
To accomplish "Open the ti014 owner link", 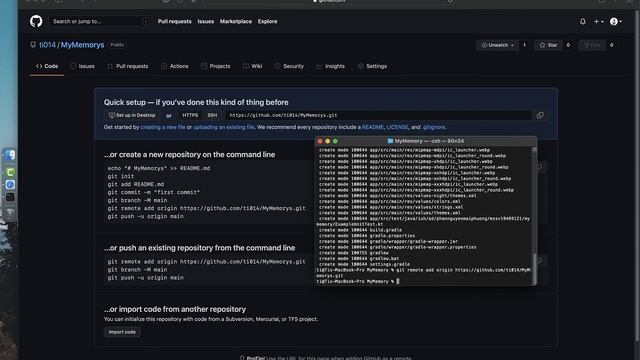I will click(x=47, y=45).
